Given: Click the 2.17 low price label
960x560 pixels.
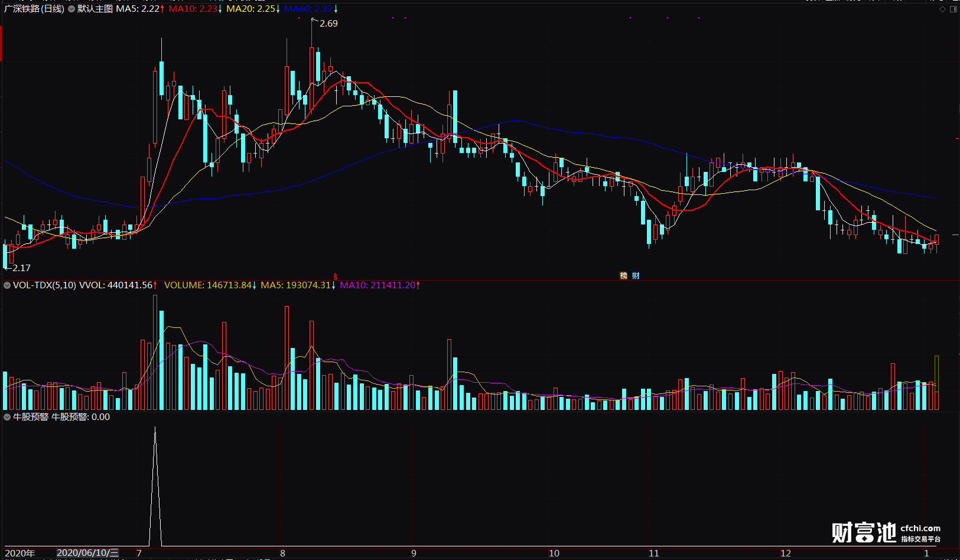Looking at the screenshot, I should point(21,268).
